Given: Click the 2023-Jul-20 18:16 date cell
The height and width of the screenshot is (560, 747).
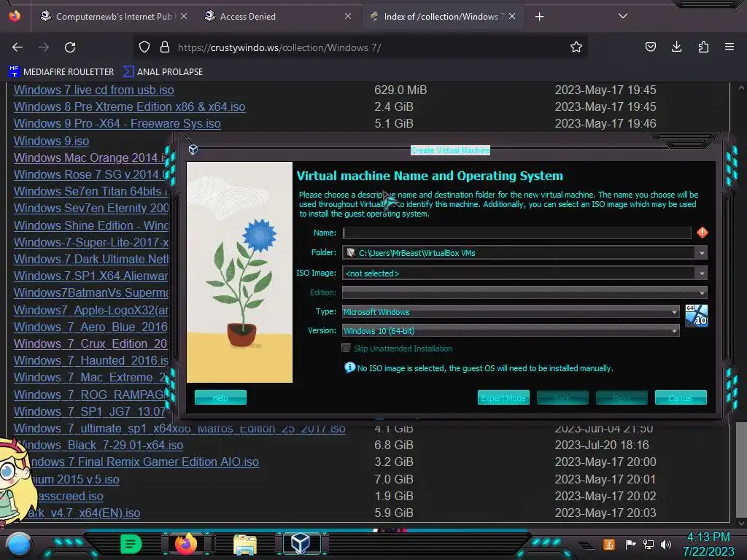Looking at the screenshot, I should coord(602,446).
